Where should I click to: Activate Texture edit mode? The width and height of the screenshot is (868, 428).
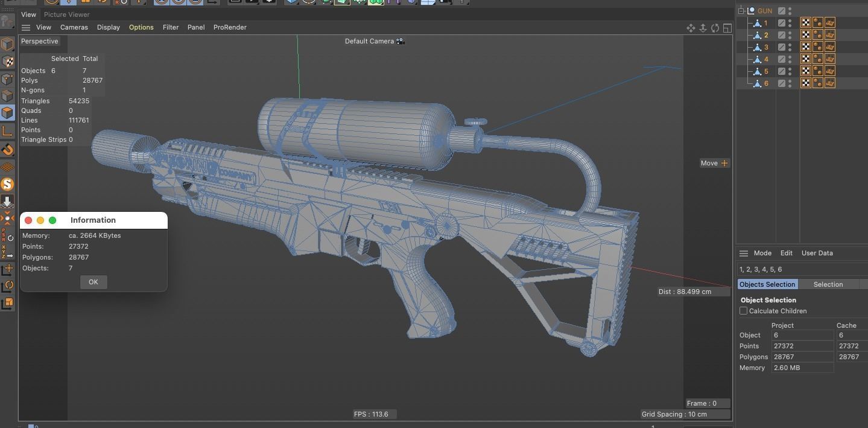pyautogui.click(x=8, y=62)
